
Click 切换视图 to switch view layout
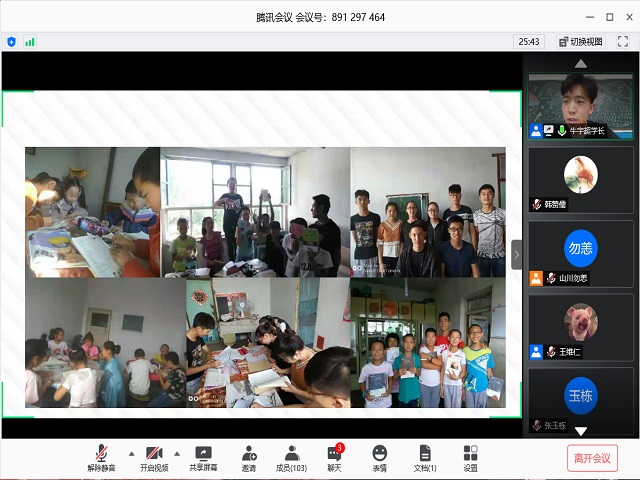pos(580,41)
